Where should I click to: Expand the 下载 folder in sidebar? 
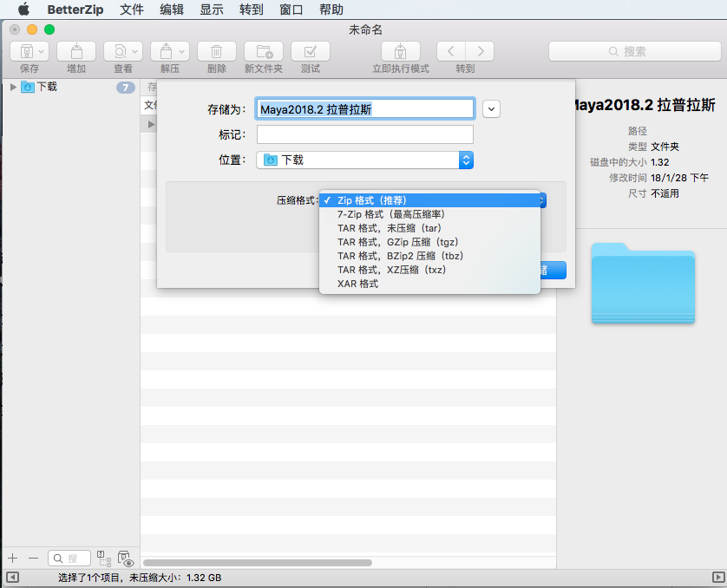coord(12,87)
